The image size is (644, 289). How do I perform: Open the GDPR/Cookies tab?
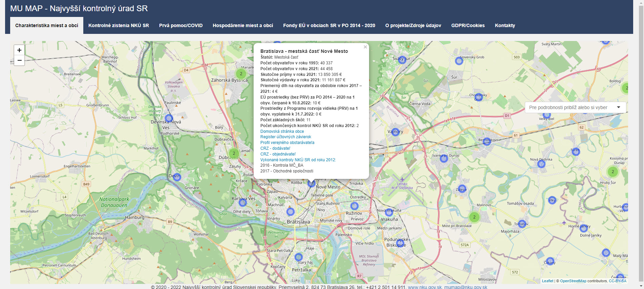click(468, 25)
